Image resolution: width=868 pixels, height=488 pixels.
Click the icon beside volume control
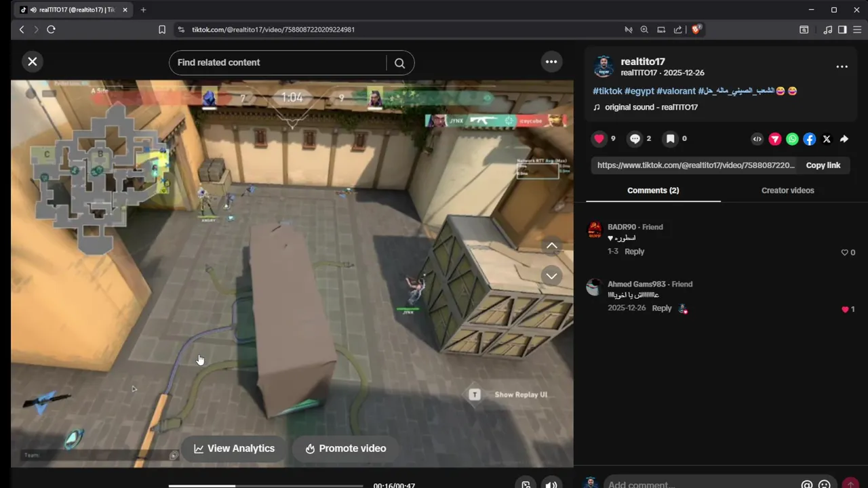(526, 484)
